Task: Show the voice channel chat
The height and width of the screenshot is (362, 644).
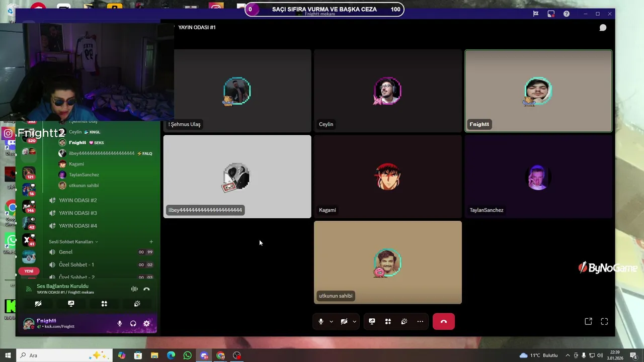Action: pyautogui.click(x=603, y=28)
